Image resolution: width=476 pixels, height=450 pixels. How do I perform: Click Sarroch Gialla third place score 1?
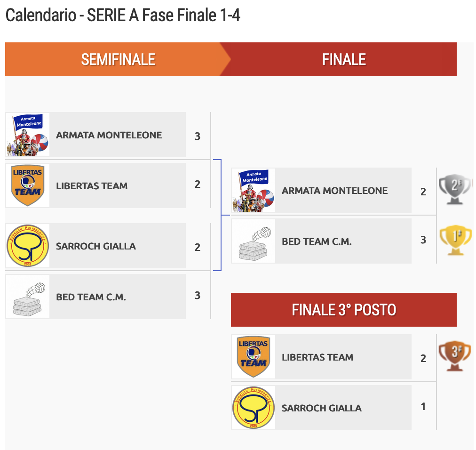423,407
